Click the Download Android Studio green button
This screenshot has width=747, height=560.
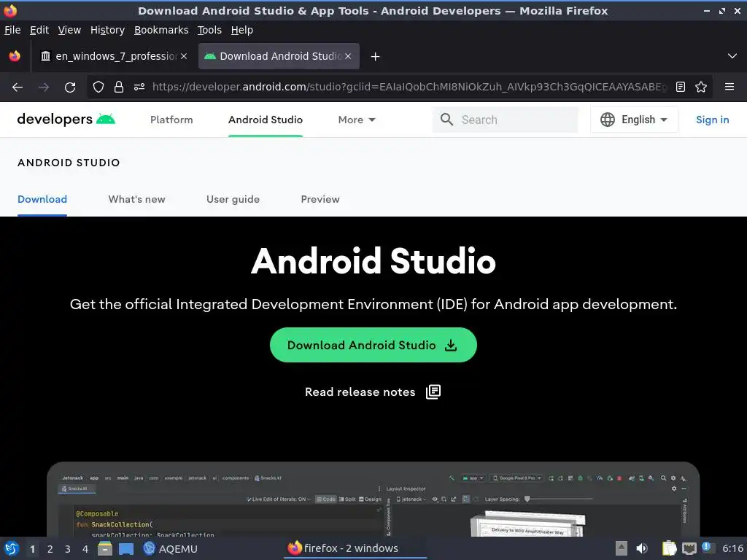pos(373,345)
